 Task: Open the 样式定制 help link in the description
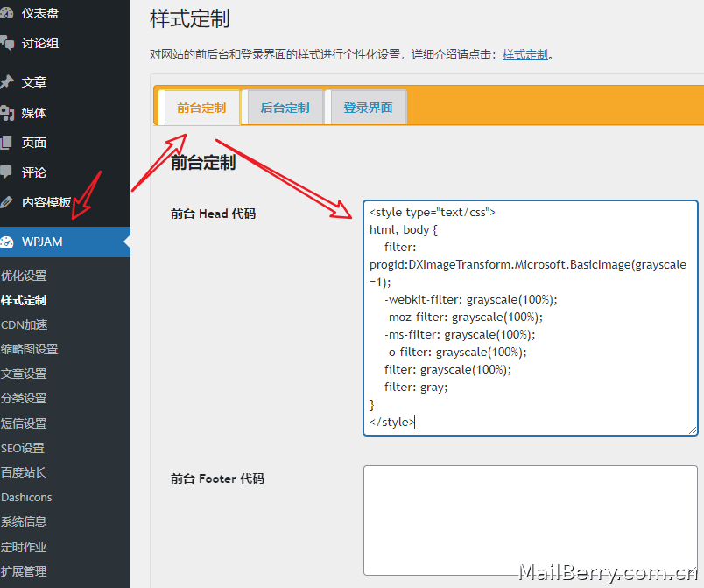tap(525, 55)
